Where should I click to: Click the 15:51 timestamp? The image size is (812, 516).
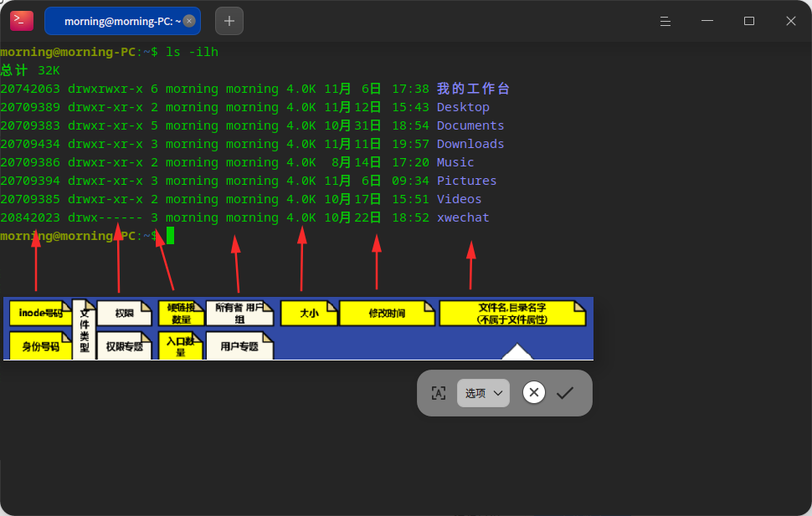pyautogui.click(x=410, y=199)
